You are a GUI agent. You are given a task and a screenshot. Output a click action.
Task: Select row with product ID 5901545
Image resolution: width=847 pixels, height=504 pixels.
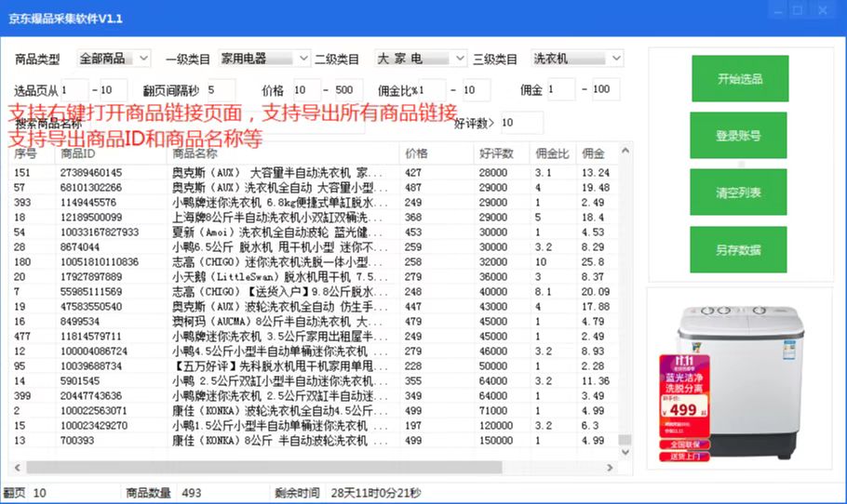[x=314, y=380]
